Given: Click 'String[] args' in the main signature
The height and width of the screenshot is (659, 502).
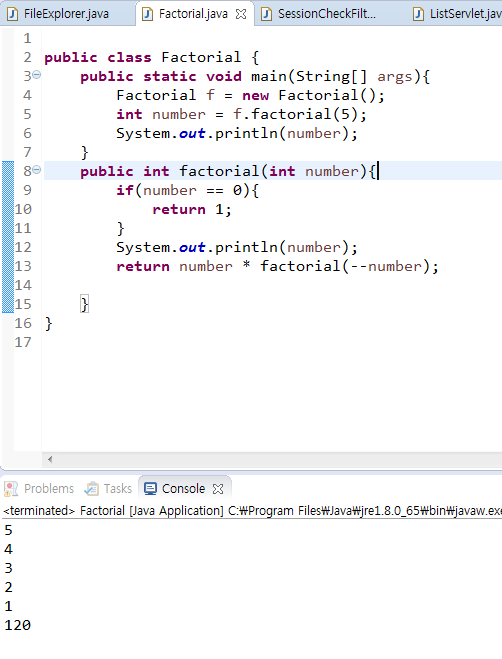Looking at the screenshot, I should 354,76.
